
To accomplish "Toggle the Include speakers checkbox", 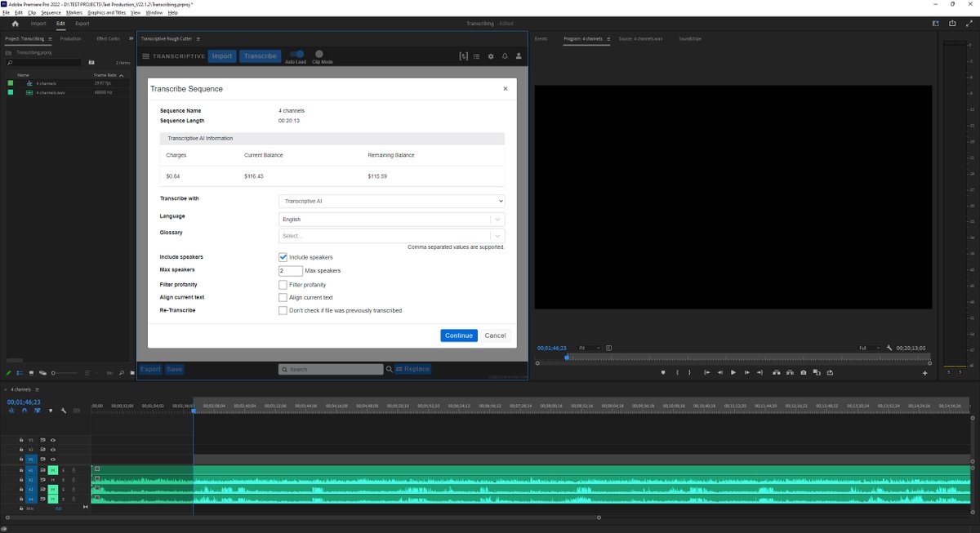I will tap(283, 257).
